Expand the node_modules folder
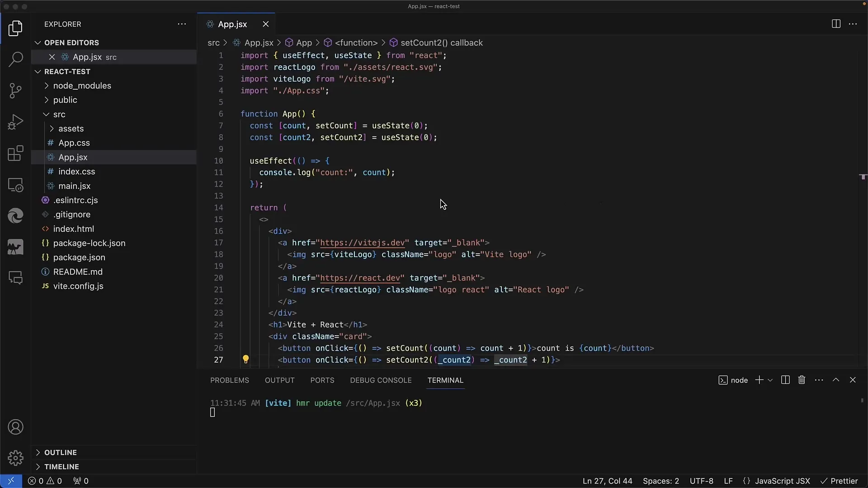Image resolution: width=868 pixels, height=488 pixels. [x=114, y=85]
